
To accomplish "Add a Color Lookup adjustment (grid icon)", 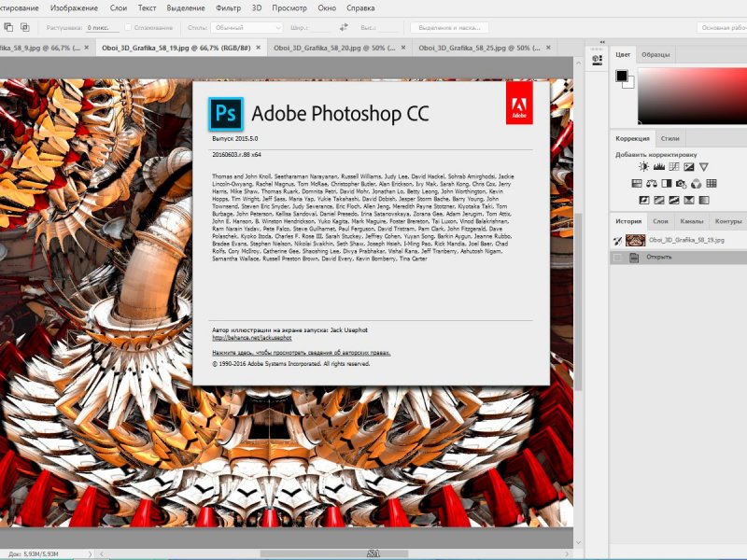I will click(x=712, y=183).
